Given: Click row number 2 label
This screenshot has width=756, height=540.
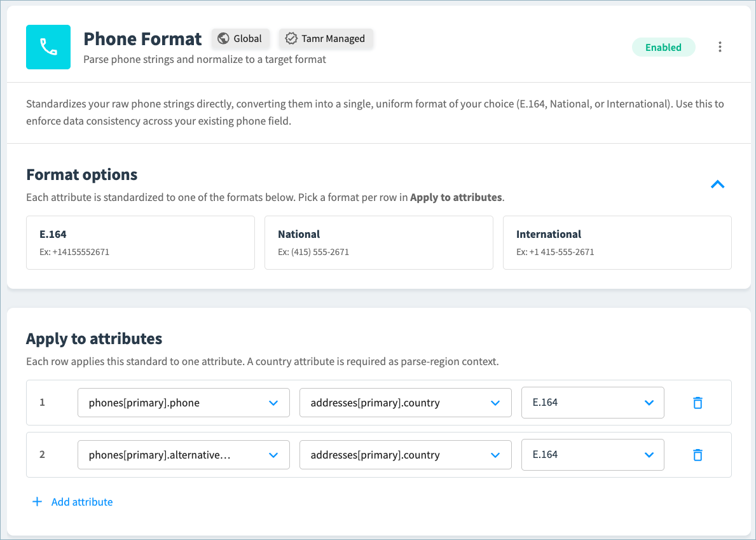Looking at the screenshot, I should point(42,454).
